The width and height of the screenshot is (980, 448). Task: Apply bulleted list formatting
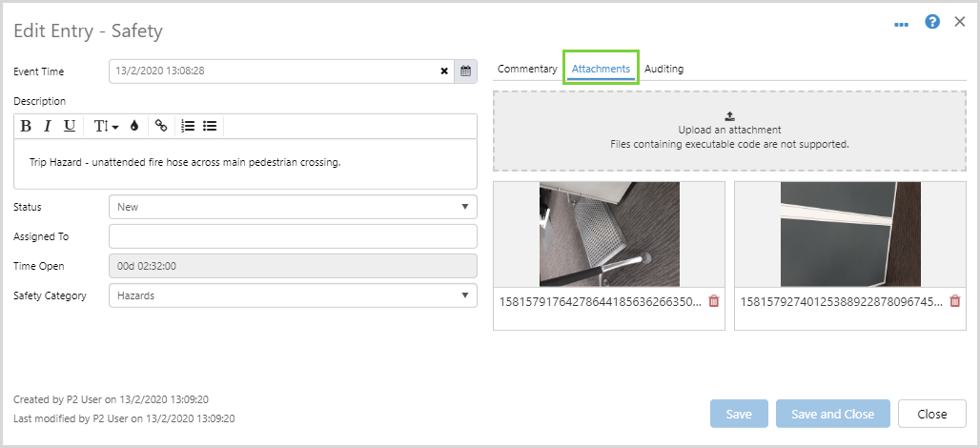pos(210,126)
